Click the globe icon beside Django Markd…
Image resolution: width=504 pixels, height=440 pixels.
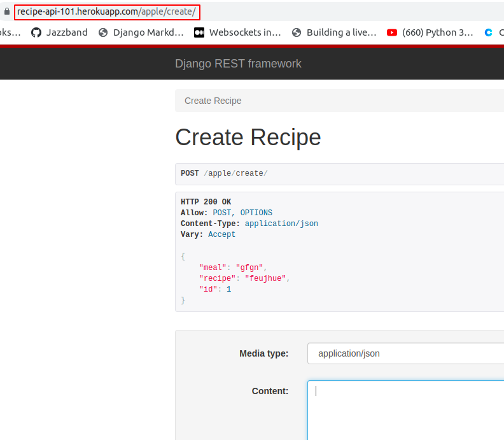[103, 32]
